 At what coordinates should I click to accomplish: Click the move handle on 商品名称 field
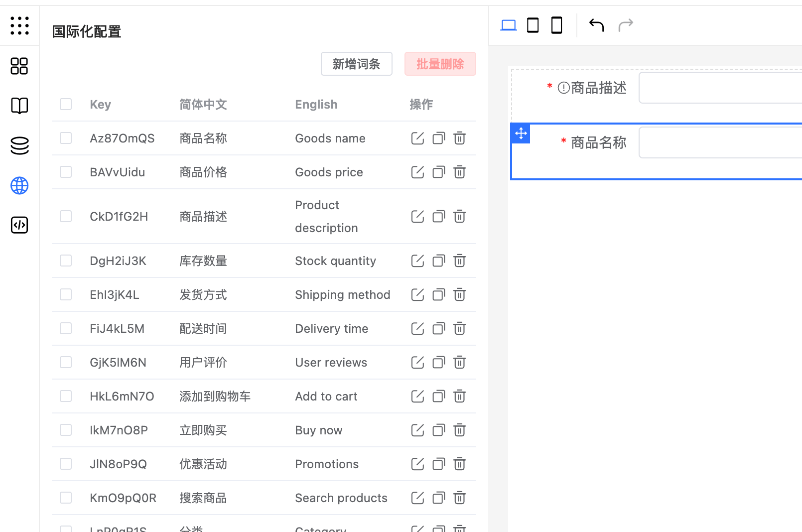point(521,133)
